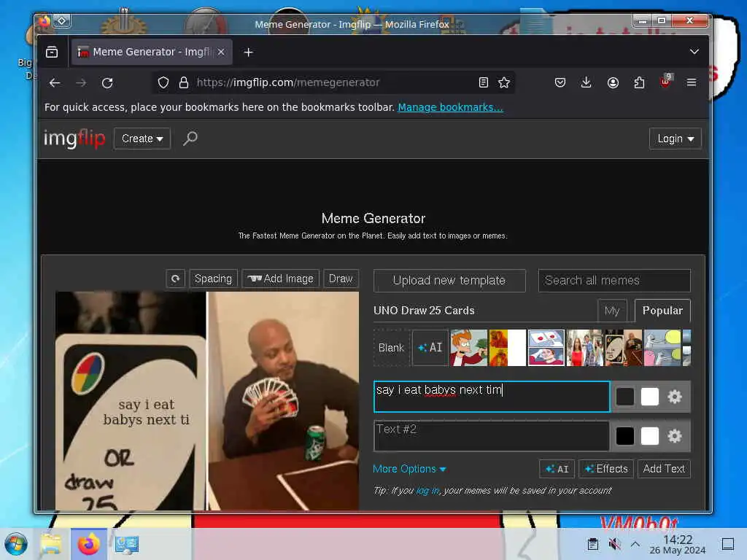Open File Explorer from the taskbar
Screen dimensions: 747x560
click(x=51, y=544)
